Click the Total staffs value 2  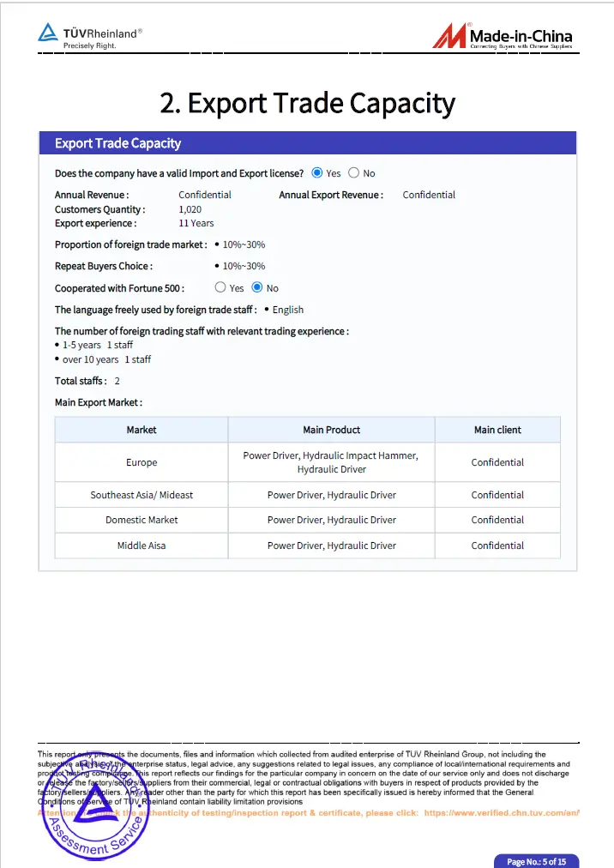pyautogui.click(x=117, y=381)
